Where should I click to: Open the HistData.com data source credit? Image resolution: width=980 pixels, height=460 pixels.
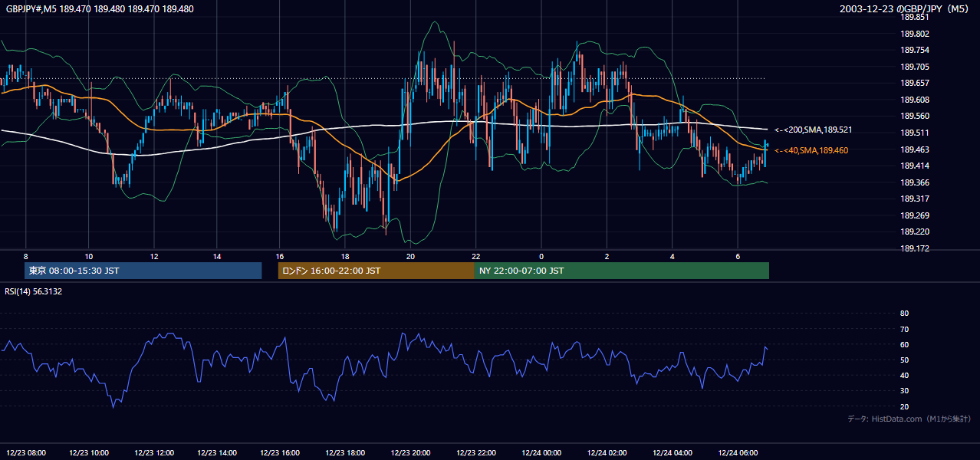tap(909, 419)
